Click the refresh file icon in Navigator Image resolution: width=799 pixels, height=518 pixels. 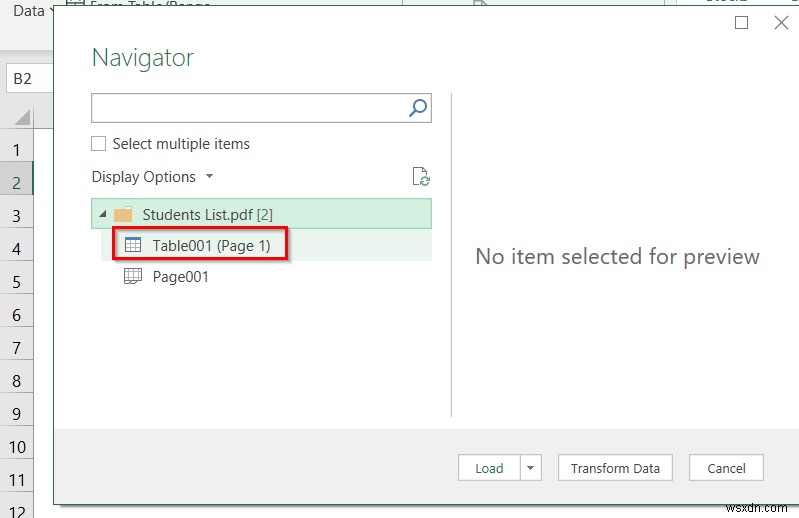tap(421, 176)
